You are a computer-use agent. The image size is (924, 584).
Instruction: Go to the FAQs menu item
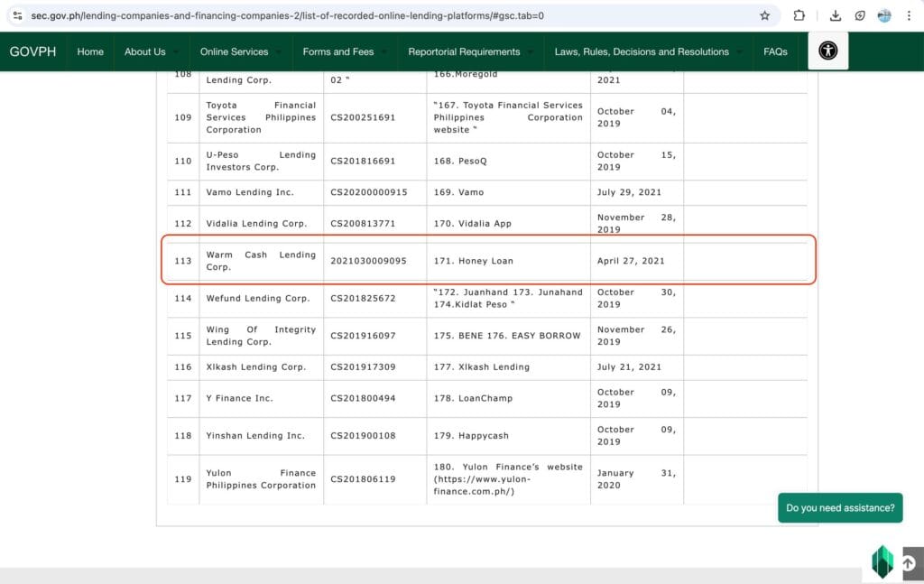pos(775,51)
